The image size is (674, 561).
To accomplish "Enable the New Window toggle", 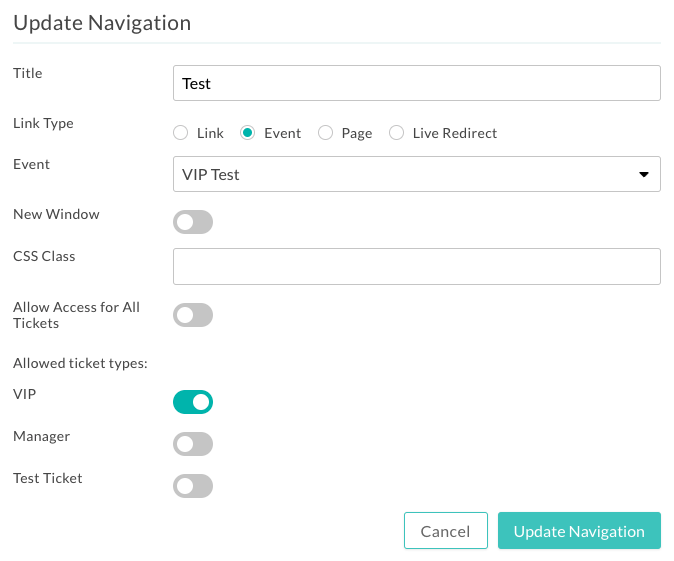I will point(193,222).
